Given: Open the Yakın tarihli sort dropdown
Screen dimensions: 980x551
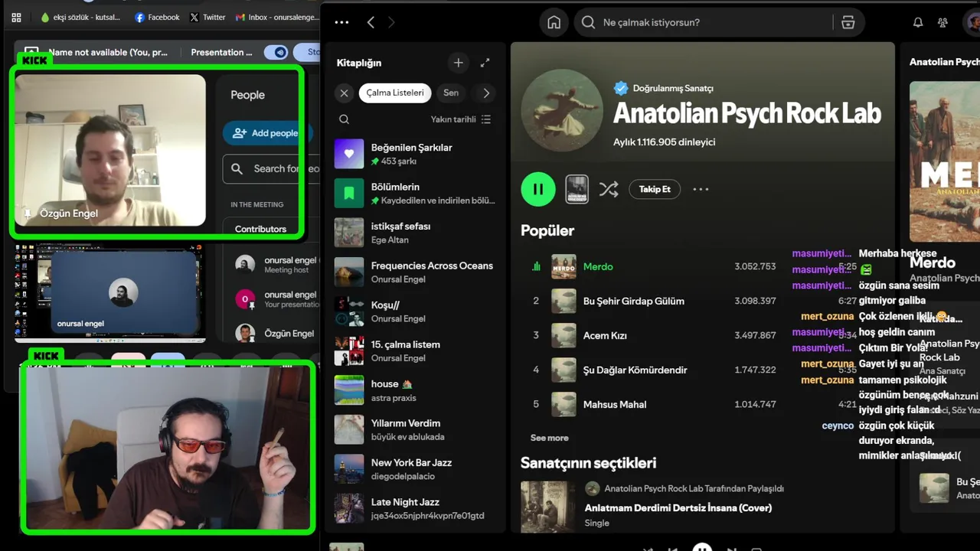Looking at the screenshot, I should (461, 119).
